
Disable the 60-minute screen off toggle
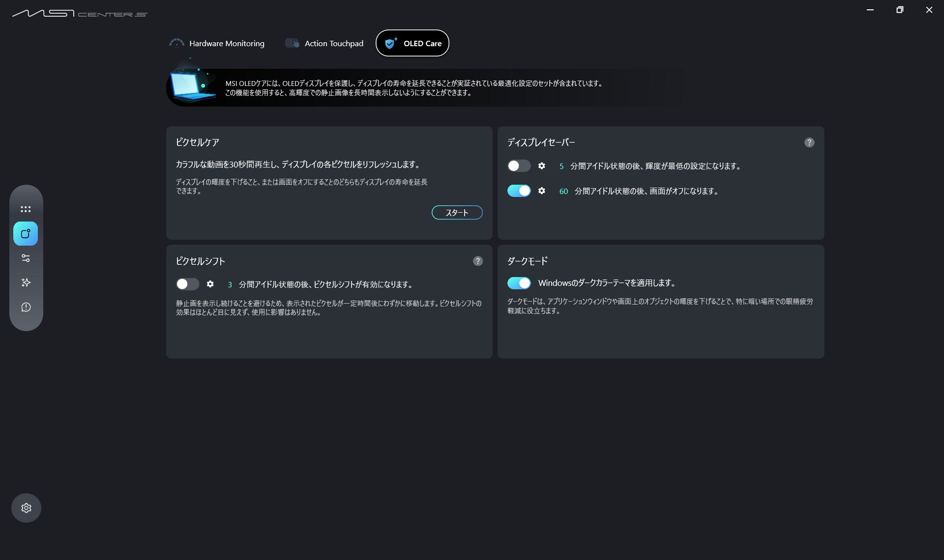click(519, 191)
